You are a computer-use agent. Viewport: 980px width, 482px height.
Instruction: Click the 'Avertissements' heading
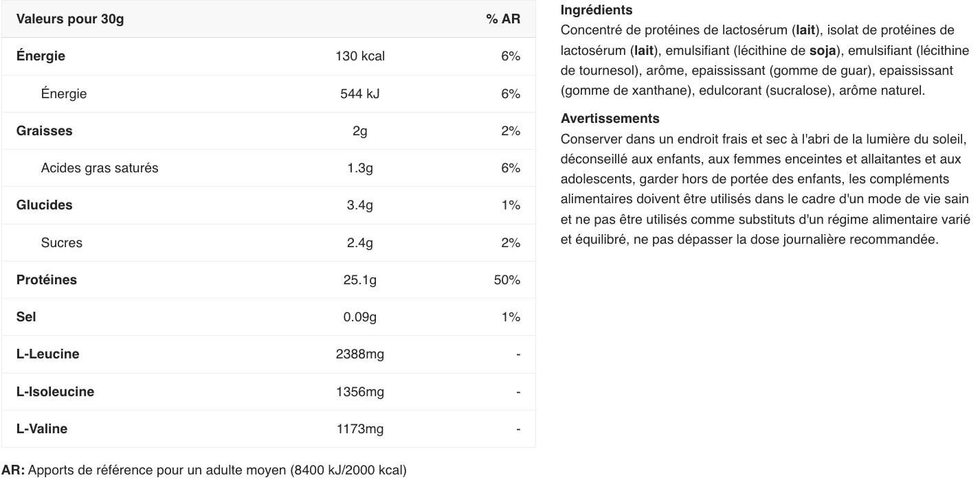click(x=610, y=119)
